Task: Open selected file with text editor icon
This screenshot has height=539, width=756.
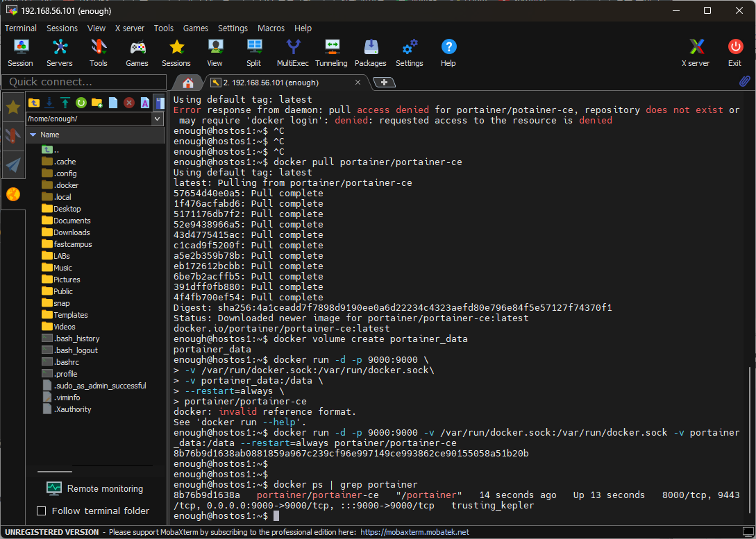Action: click(x=144, y=102)
